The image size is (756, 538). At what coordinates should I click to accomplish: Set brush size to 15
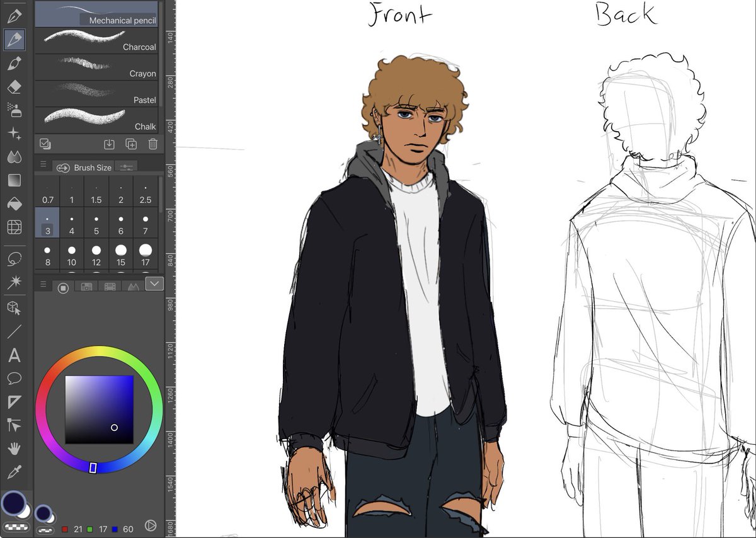click(121, 255)
